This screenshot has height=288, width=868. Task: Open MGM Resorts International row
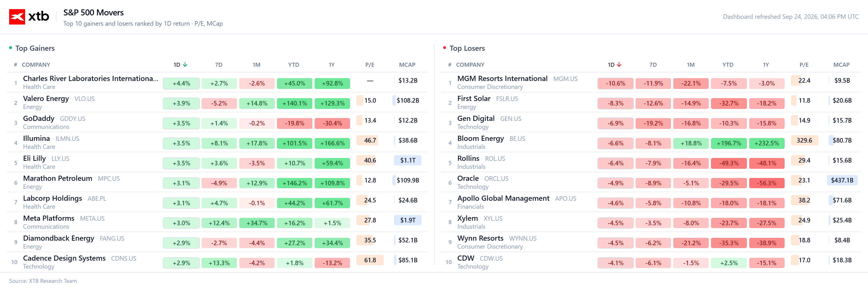click(x=651, y=82)
